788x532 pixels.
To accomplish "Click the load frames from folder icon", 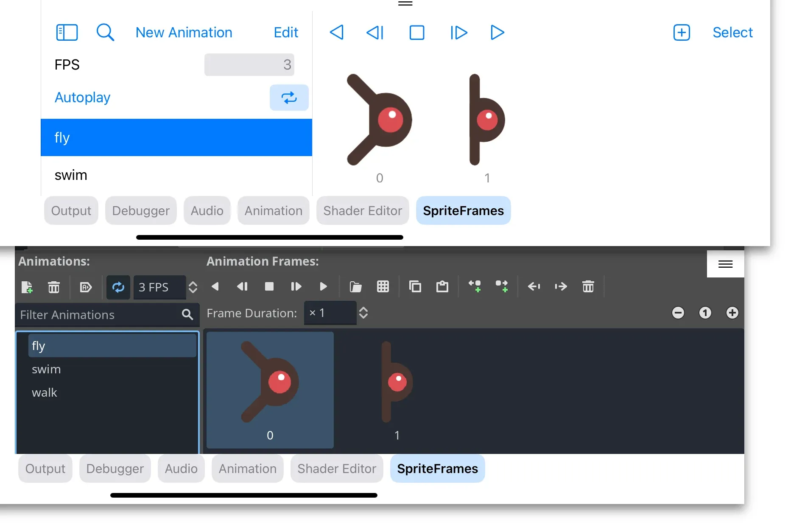I will (355, 287).
